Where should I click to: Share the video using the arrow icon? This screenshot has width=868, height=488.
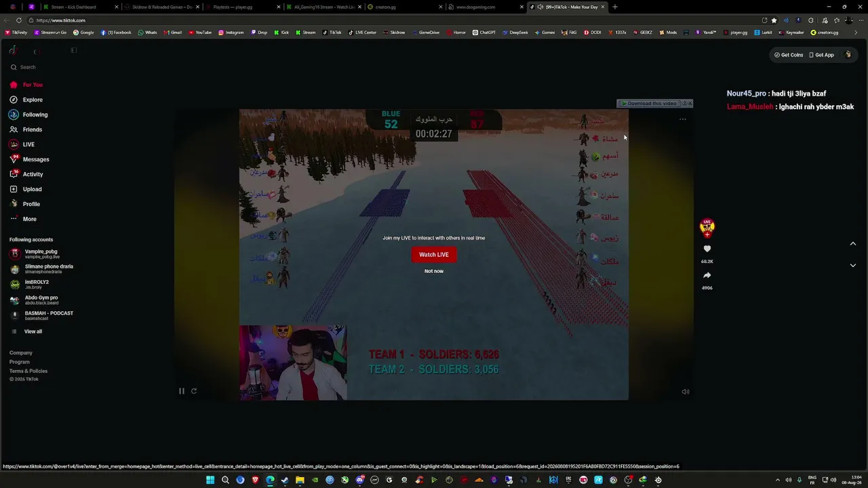tap(707, 275)
